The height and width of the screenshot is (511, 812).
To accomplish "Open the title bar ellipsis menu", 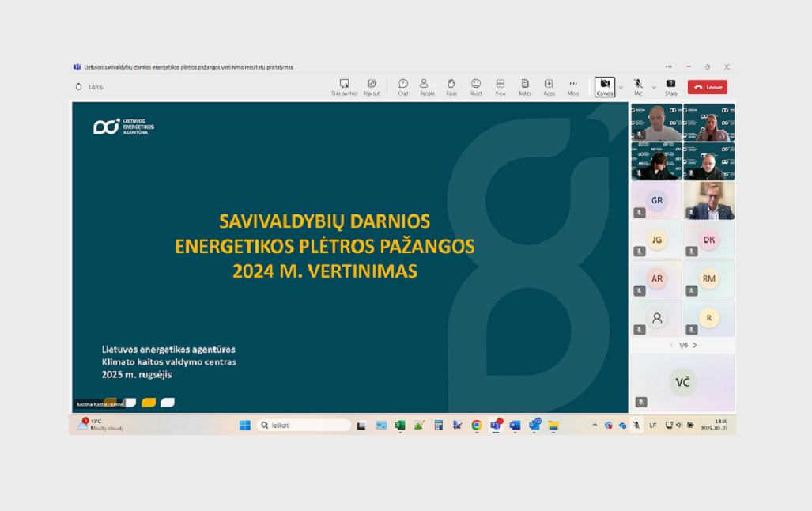I will click(x=669, y=67).
